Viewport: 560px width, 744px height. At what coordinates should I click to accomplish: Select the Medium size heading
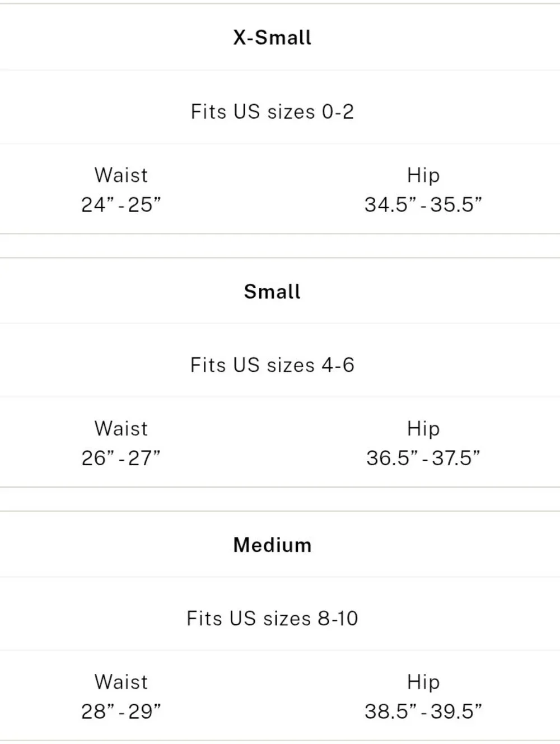[x=272, y=545]
